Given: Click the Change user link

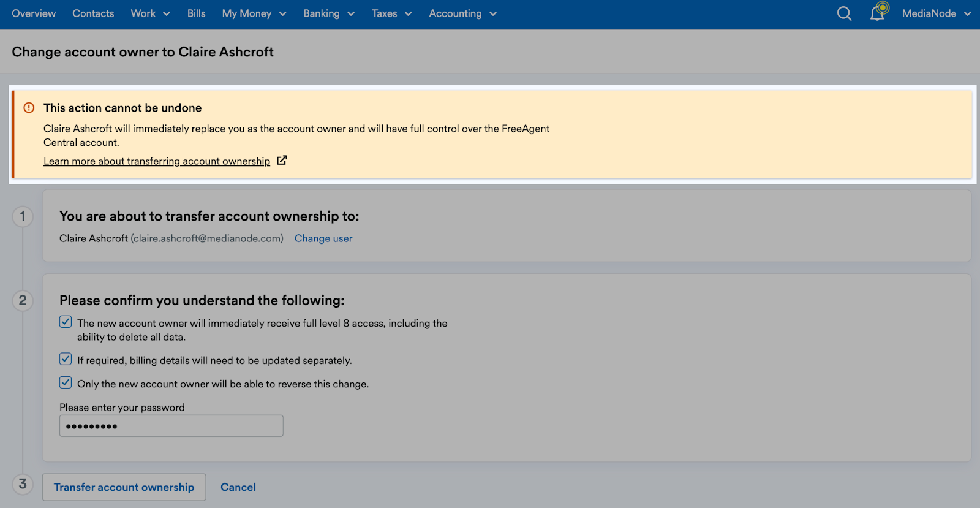Looking at the screenshot, I should 323,238.
